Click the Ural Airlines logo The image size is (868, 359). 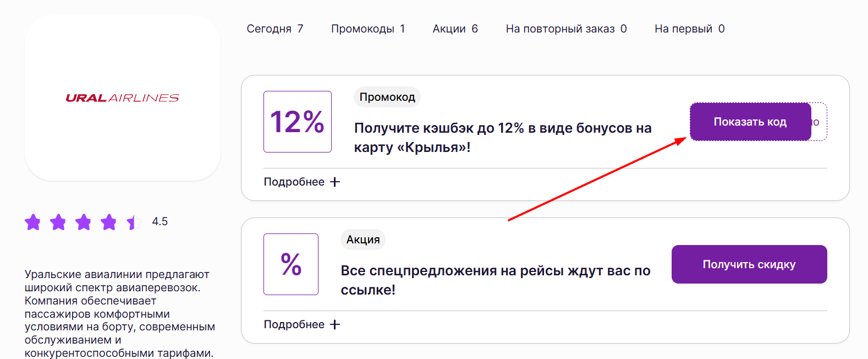point(122,97)
